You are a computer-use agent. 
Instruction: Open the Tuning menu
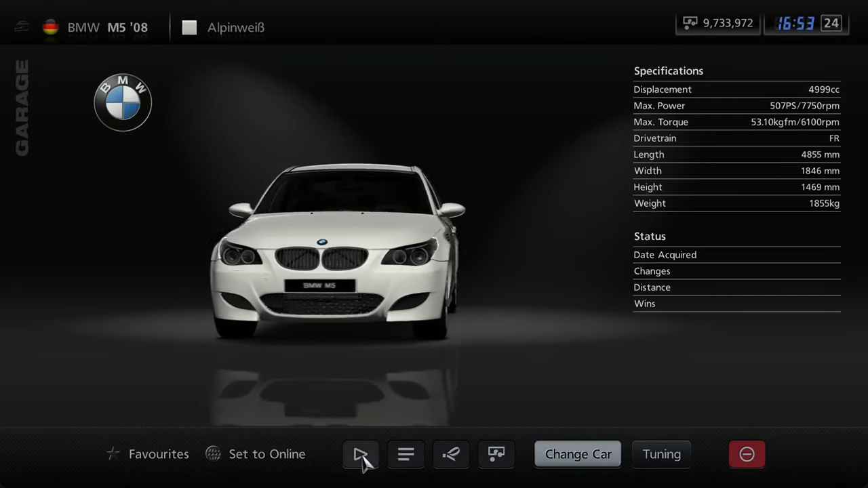(x=661, y=454)
